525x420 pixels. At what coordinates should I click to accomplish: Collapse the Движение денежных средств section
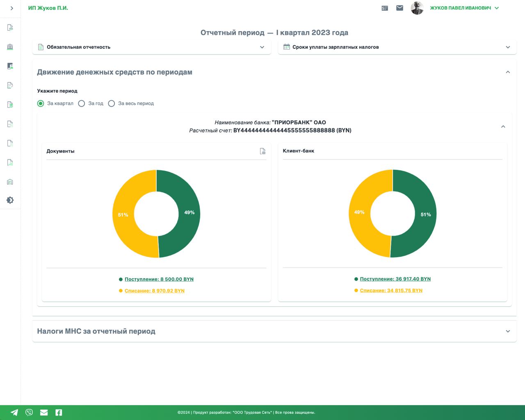pyautogui.click(x=508, y=72)
